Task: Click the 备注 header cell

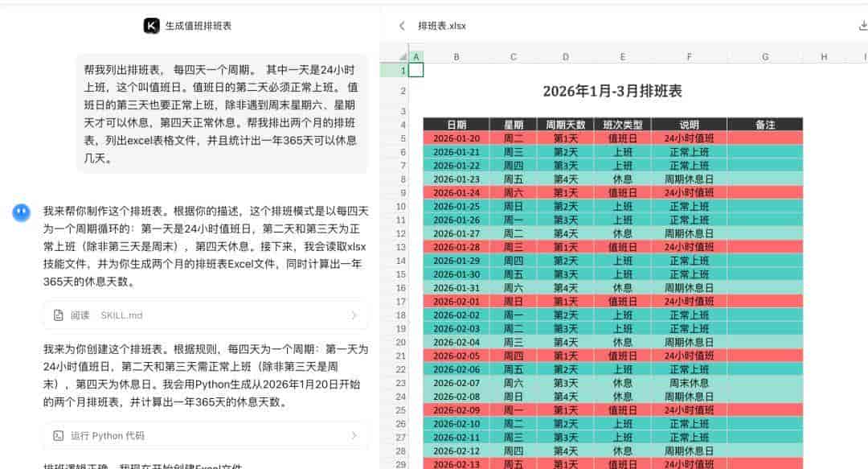Action: coord(765,125)
